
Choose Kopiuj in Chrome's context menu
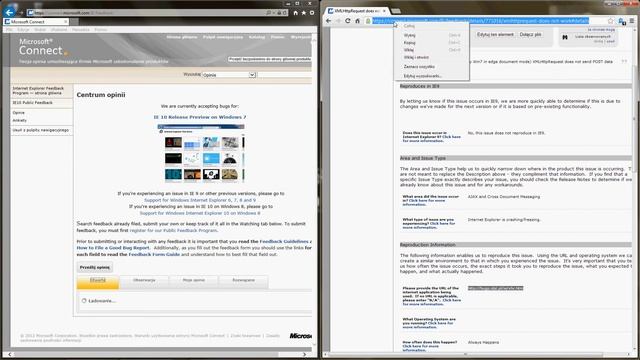coord(431,42)
